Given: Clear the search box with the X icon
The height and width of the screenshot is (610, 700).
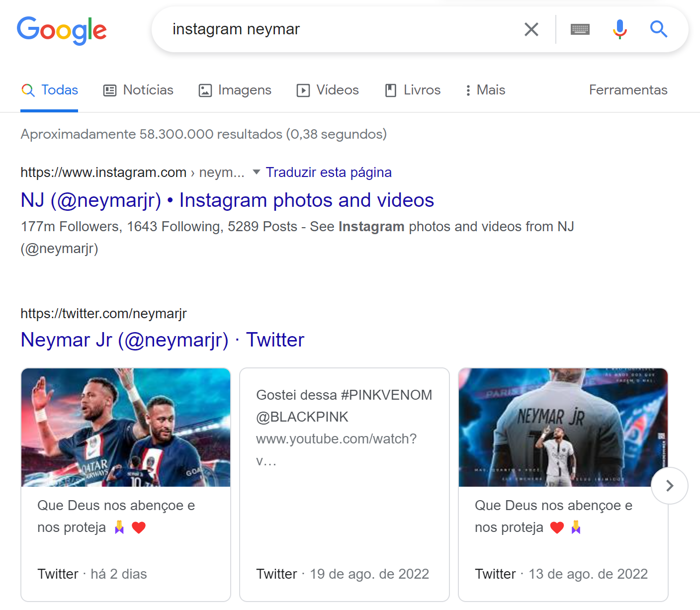Looking at the screenshot, I should 531,29.
